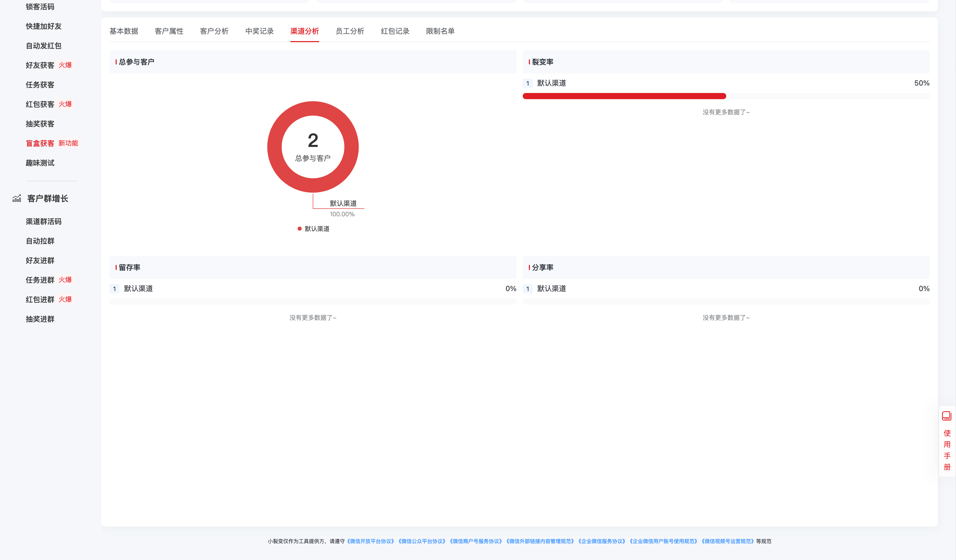Image resolution: width=956 pixels, height=560 pixels.
Task: Open 自动发红包 sidebar item
Action: click(x=43, y=46)
